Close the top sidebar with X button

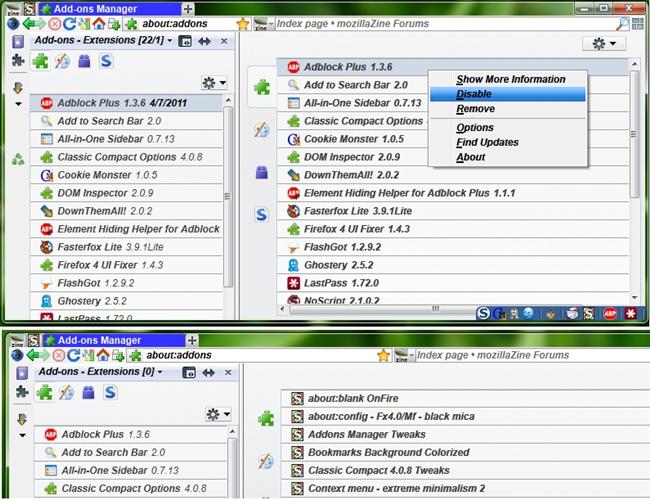(224, 41)
